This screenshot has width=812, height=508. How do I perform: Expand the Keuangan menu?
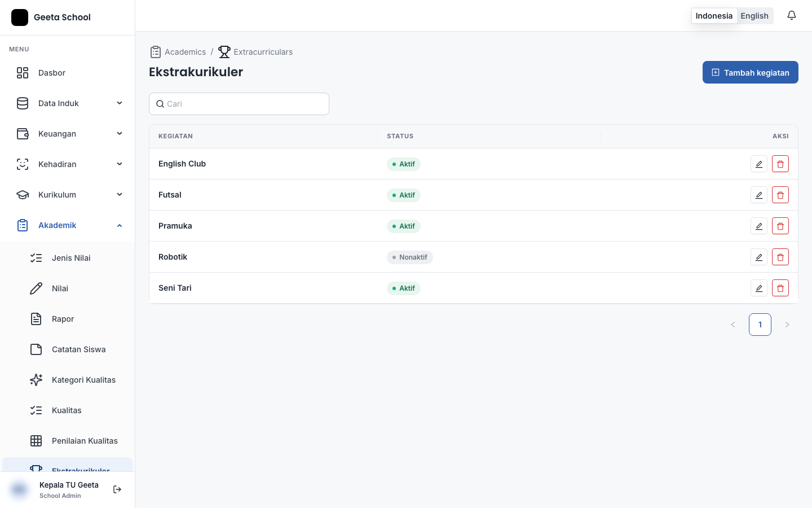pyautogui.click(x=68, y=134)
